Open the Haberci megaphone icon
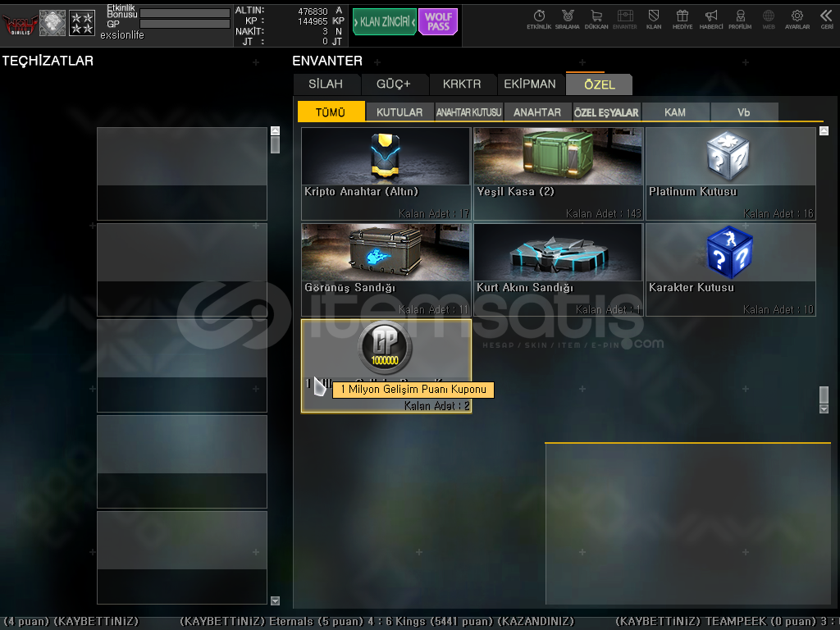 pos(711,19)
